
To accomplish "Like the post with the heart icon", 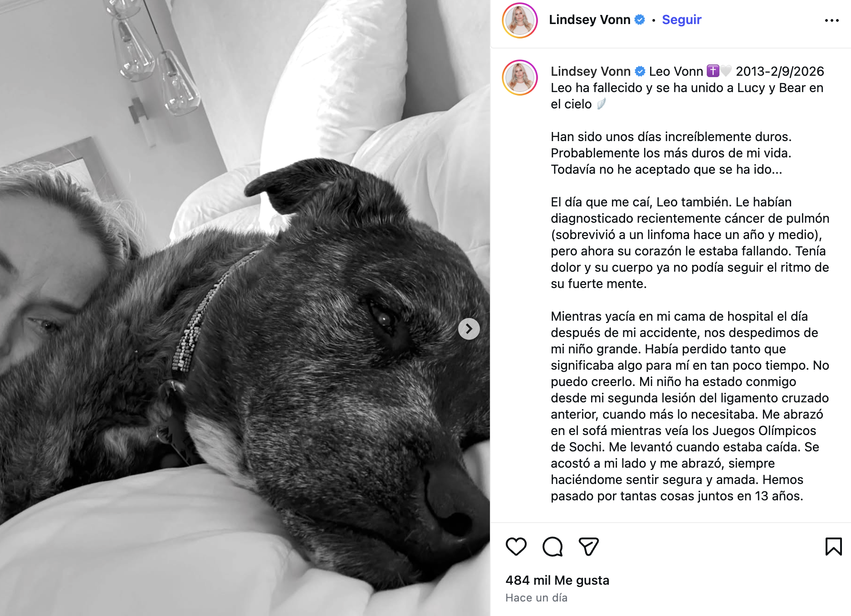I will pyautogui.click(x=516, y=547).
